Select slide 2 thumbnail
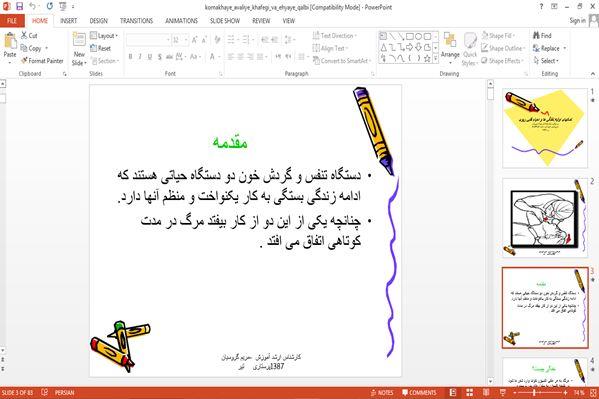Screen dimensions: 599x399 pyautogui.click(x=545, y=218)
